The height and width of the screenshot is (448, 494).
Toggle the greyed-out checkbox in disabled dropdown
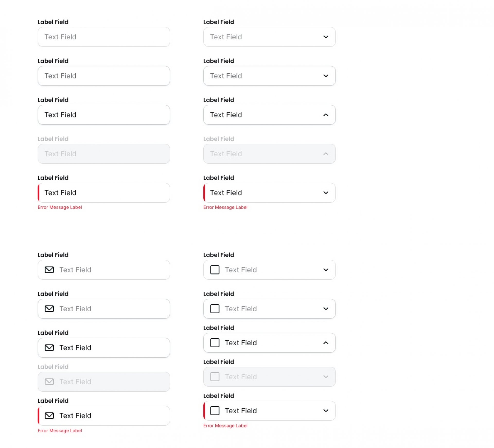pos(215,377)
